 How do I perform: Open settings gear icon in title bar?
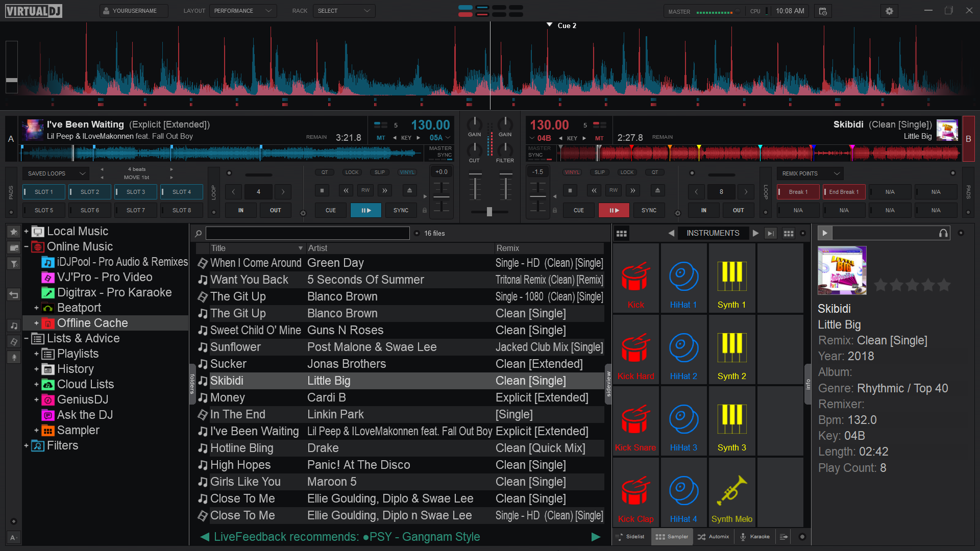pos(889,11)
